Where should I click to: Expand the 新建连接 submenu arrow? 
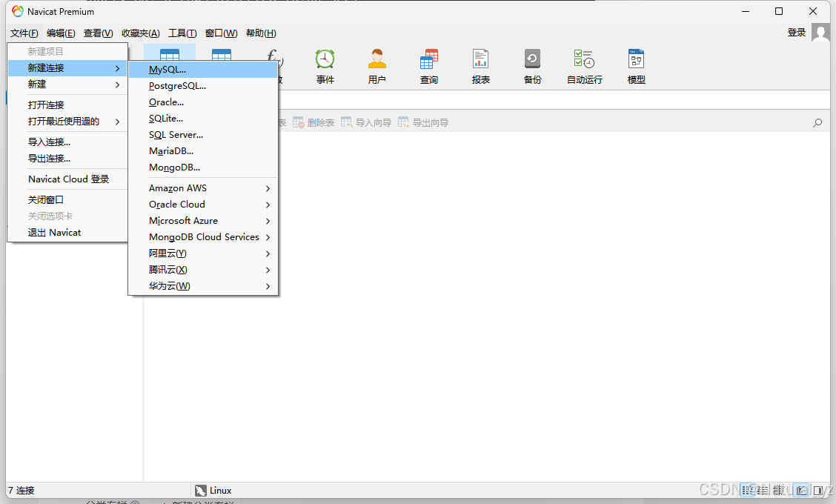tap(117, 68)
